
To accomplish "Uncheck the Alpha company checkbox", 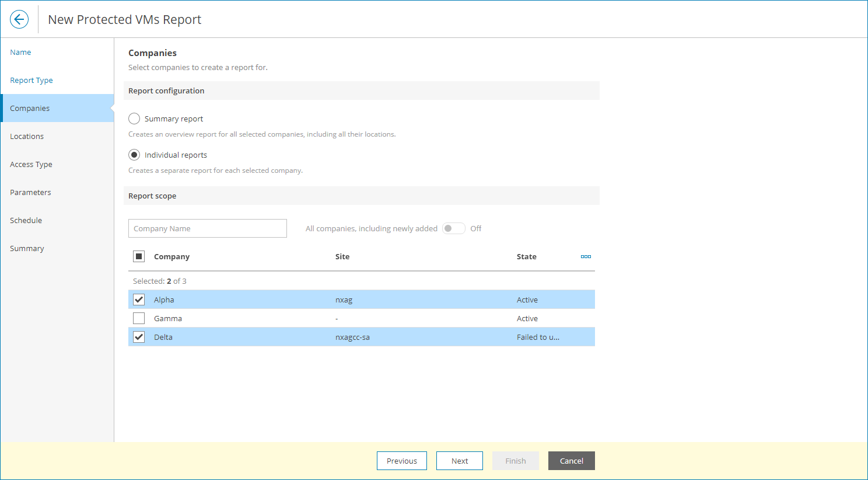I will pyautogui.click(x=139, y=300).
